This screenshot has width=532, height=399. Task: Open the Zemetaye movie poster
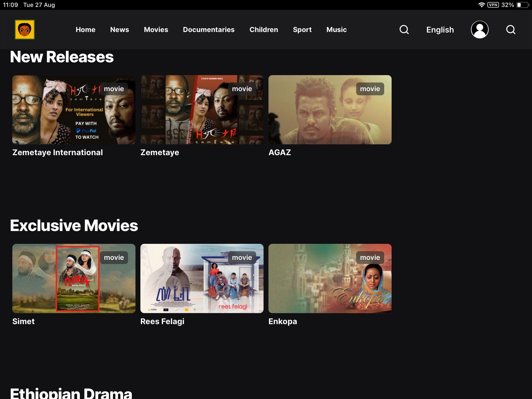(x=202, y=110)
